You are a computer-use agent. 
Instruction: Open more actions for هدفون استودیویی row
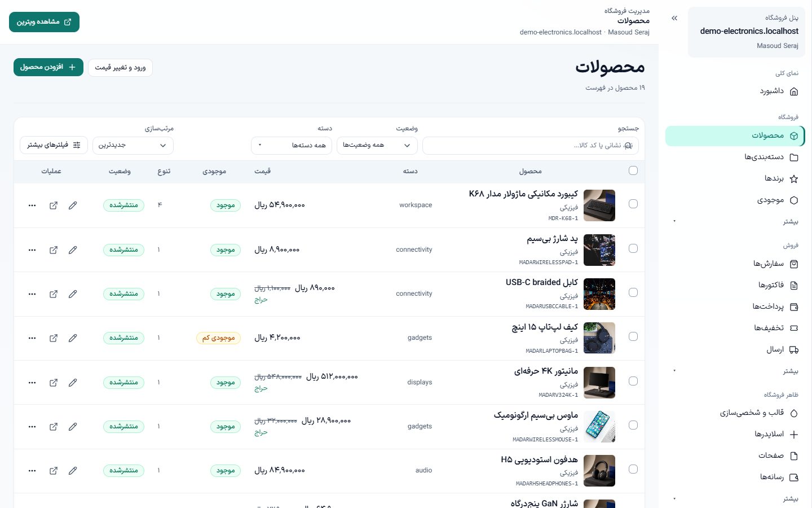pyautogui.click(x=32, y=471)
